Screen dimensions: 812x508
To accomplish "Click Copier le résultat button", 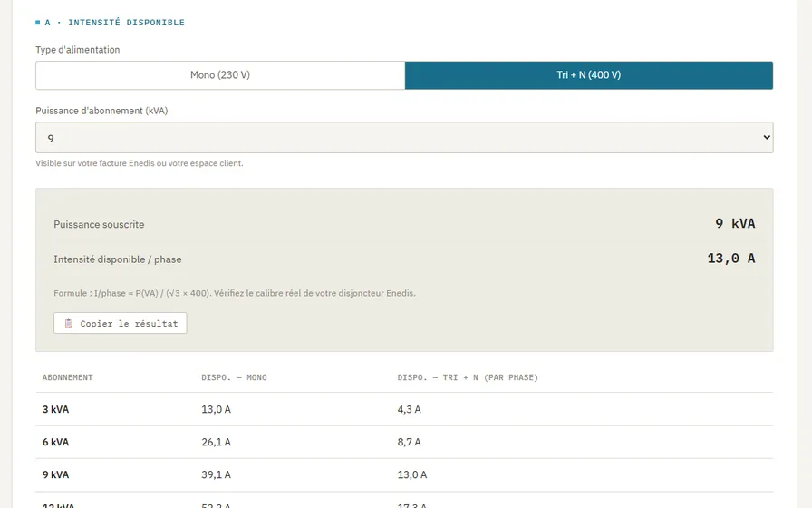I will pos(121,323).
